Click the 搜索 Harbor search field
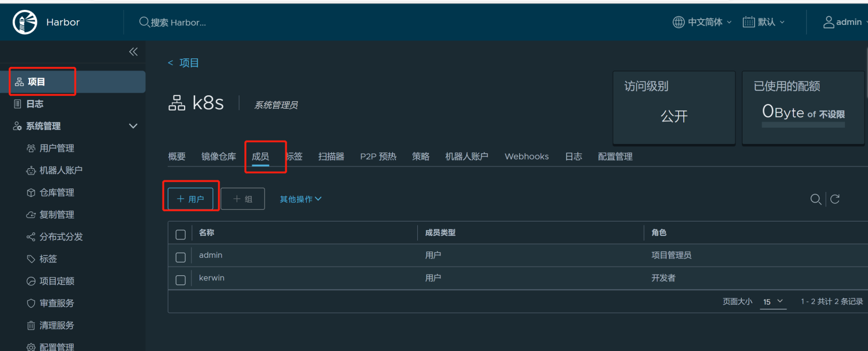Viewport: 868px width, 351px height. (x=178, y=23)
